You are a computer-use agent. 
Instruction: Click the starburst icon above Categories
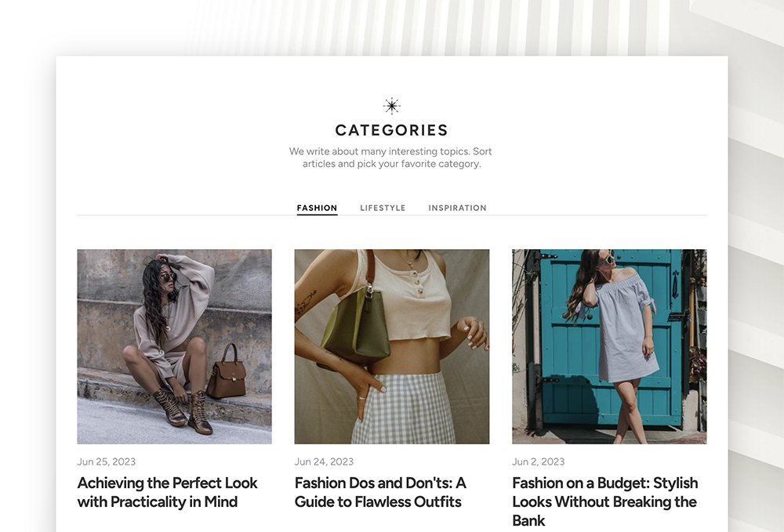(391, 106)
